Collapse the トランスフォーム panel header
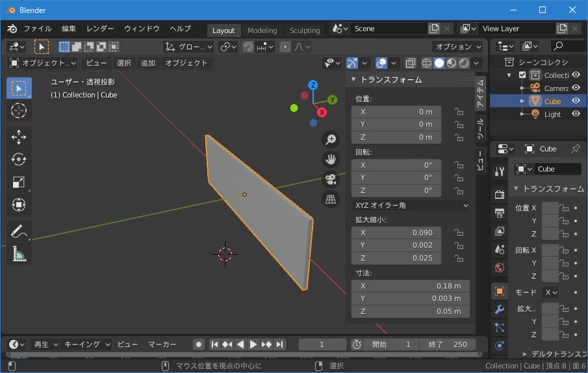Image resolution: width=588 pixels, height=373 pixels. 390,79
